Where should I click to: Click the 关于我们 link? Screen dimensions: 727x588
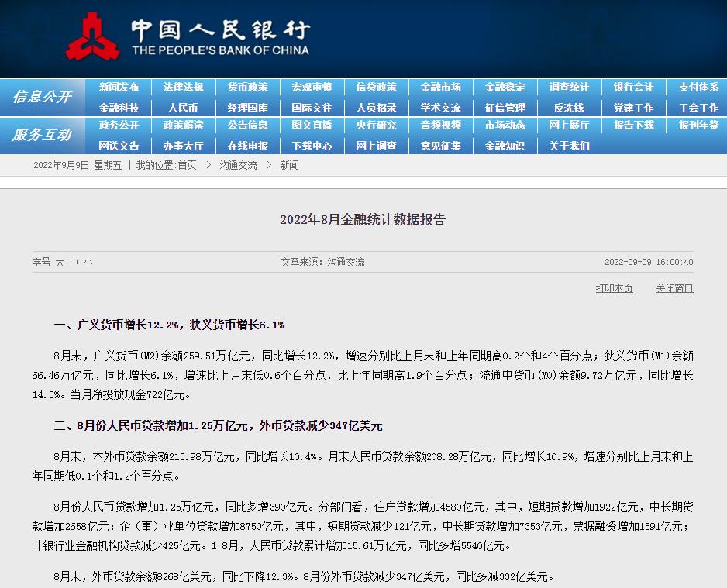(569, 145)
